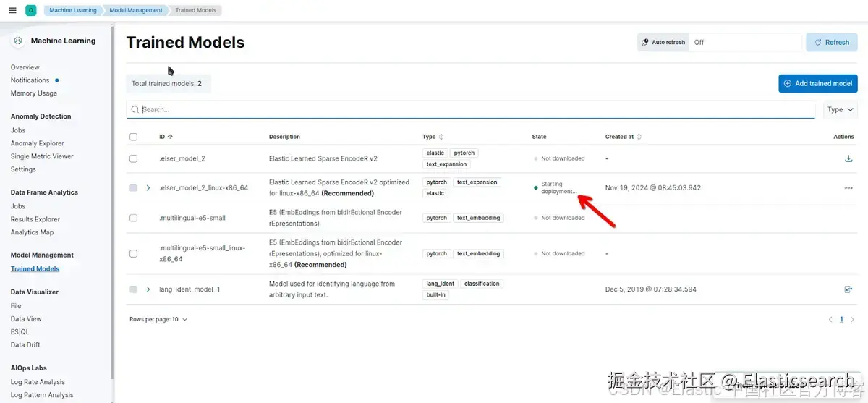The height and width of the screenshot is (403, 868).
Task: Click the Model Management breadcrumb
Action: point(135,10)
